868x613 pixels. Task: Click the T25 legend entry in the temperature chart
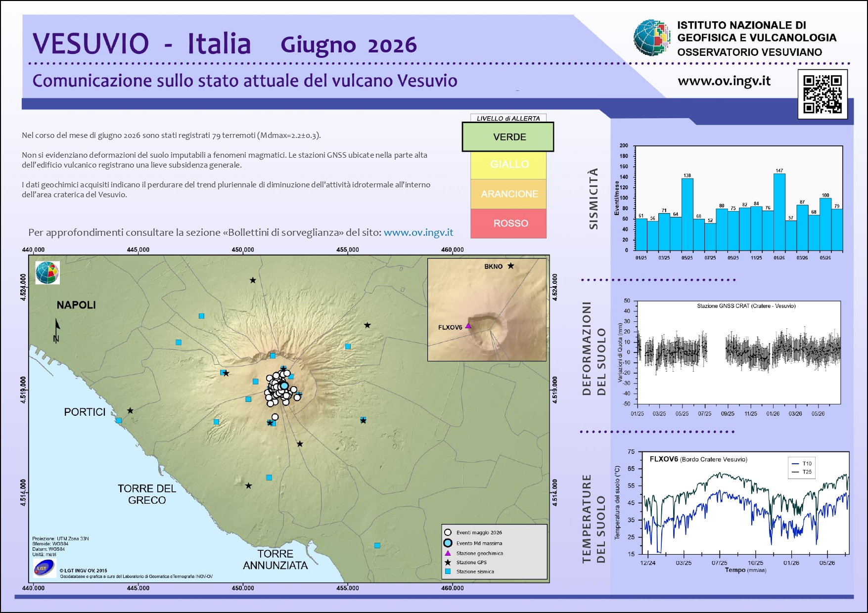click(x=802, y=472)
